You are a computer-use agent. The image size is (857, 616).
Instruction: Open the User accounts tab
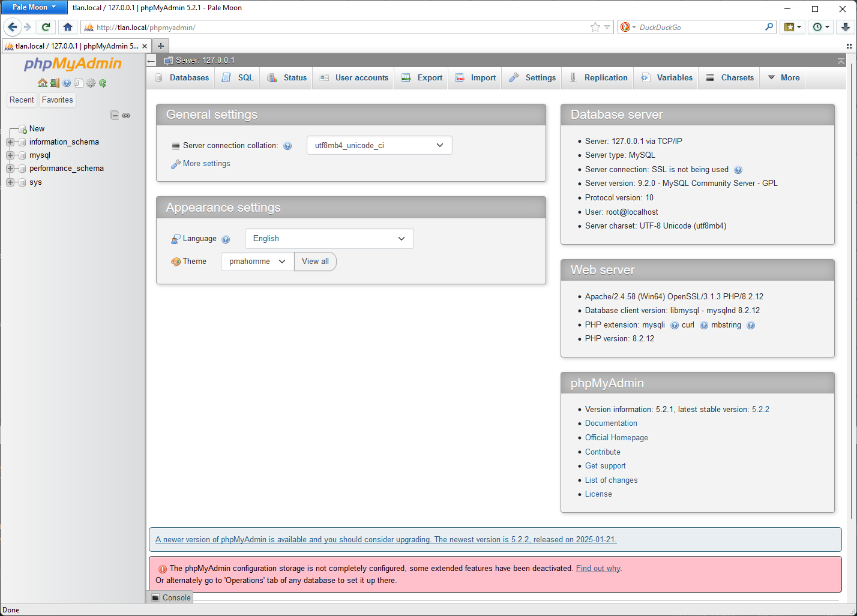(354, 78)
